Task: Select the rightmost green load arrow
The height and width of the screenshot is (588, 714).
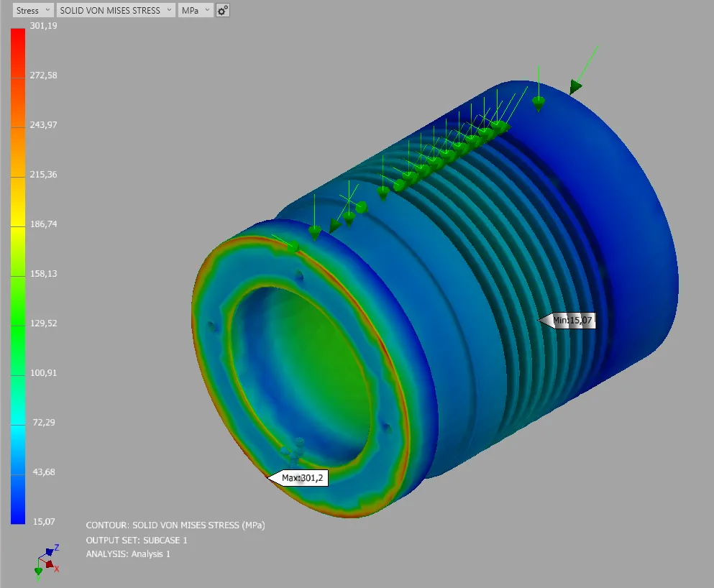Action: pyautogui.click(x=585, y=69)
